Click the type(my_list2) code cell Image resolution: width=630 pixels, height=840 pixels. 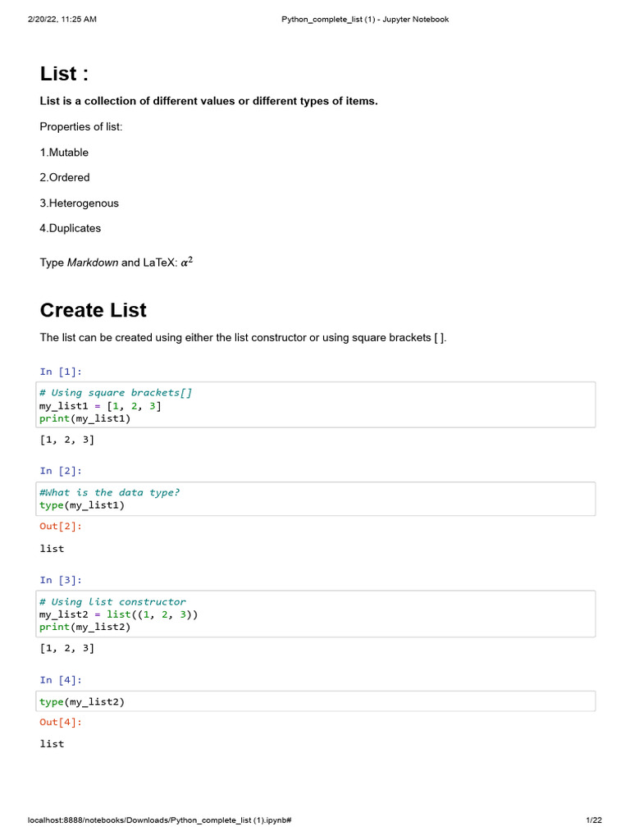[x=316, y=701]
